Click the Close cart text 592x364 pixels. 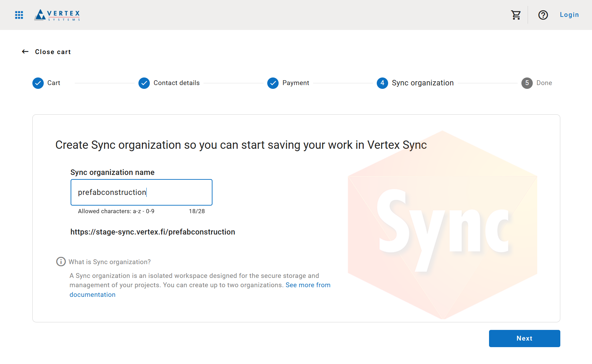point(53,52)
